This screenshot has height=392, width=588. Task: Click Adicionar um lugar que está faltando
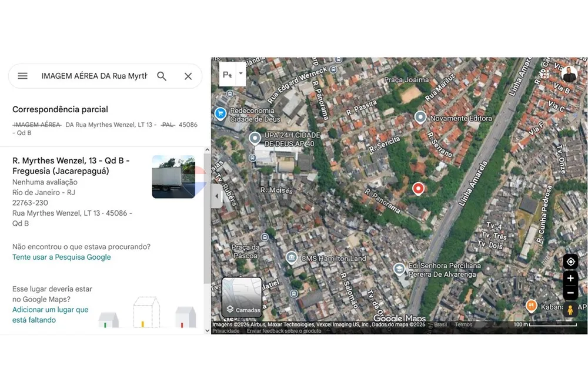(x=50, y=315)
